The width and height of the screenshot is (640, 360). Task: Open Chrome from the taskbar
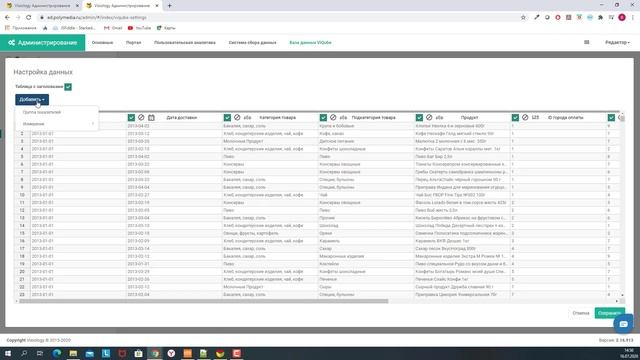(x=155, y=353)
